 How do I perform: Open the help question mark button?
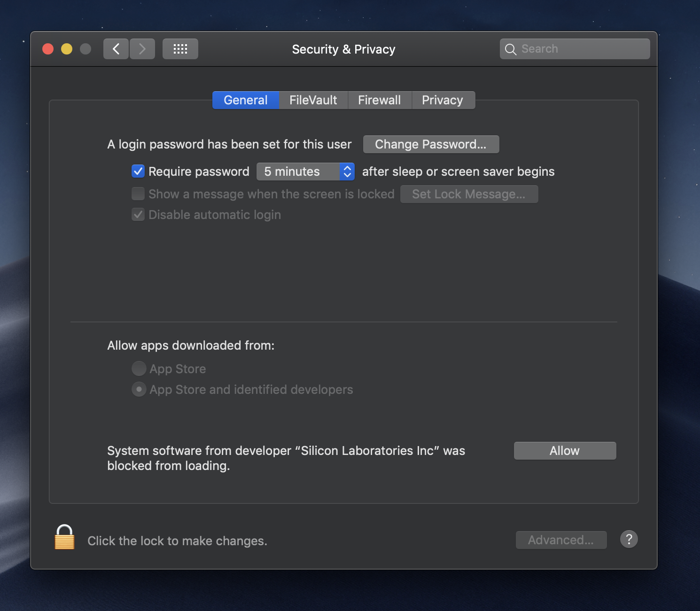click(x=629, y=539)
